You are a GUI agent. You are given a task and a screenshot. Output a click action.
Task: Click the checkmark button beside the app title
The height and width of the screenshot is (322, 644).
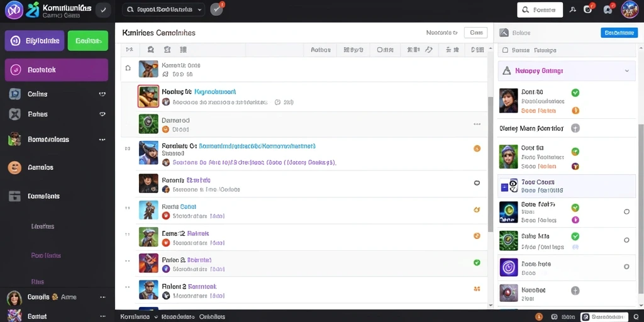[x=103, y=10]
